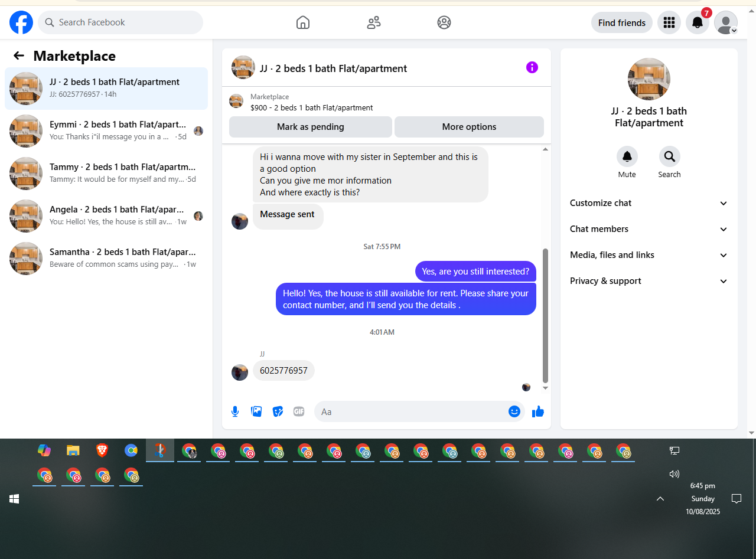Select 'Yes, are you still interested?' message
756x559 pixels.
coord(475,272)
